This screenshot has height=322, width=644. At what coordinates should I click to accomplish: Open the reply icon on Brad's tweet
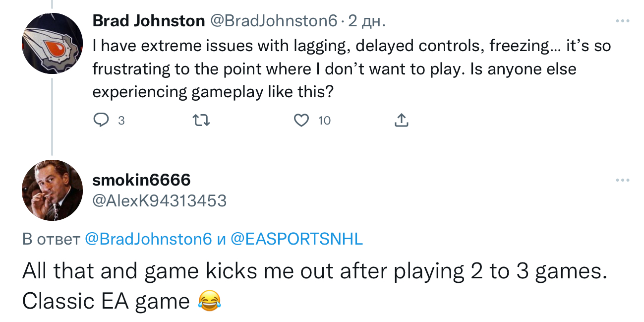102,120
